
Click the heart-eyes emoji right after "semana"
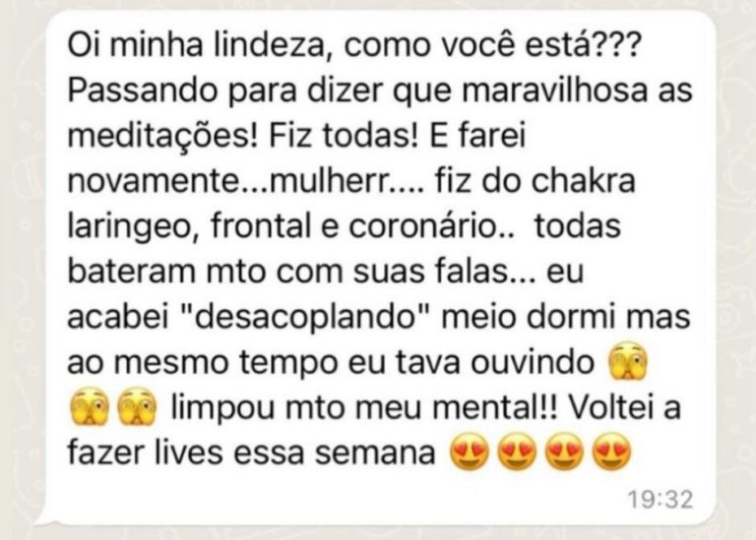pos(469,452)
